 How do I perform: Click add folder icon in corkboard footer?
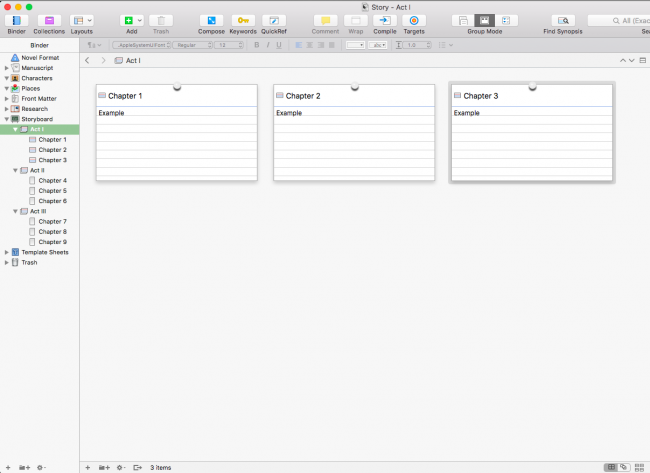pos(104,468)
